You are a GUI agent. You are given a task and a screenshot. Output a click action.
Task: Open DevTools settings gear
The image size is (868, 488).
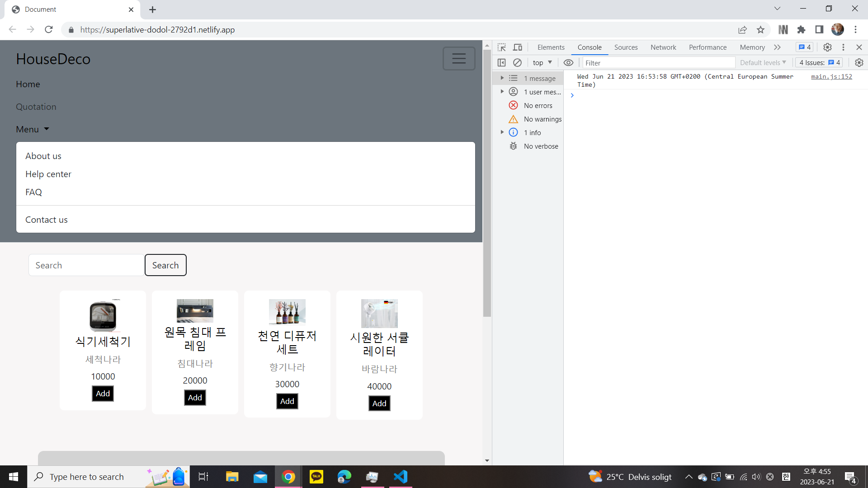click(x=827, y=47)
